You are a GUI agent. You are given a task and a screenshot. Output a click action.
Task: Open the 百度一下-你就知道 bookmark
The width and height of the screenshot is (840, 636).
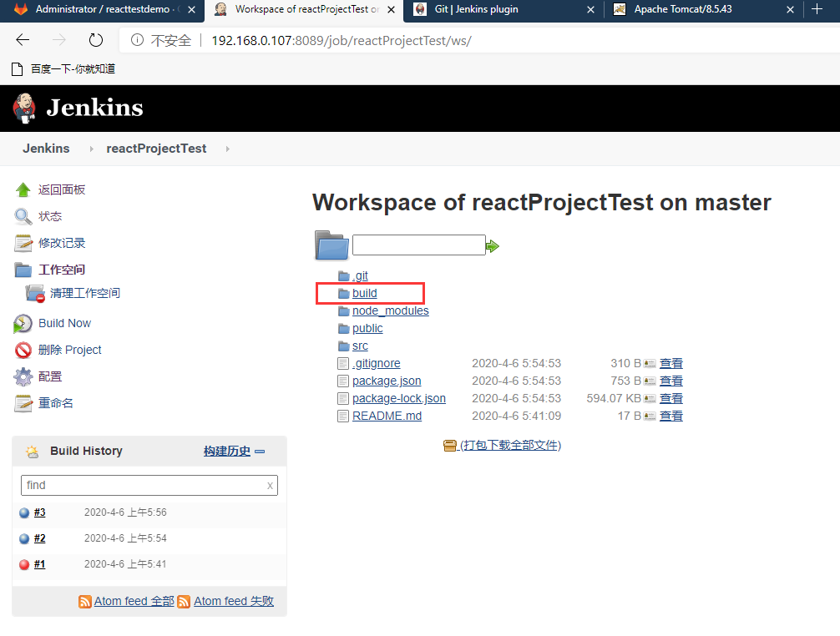click(63, 69)
